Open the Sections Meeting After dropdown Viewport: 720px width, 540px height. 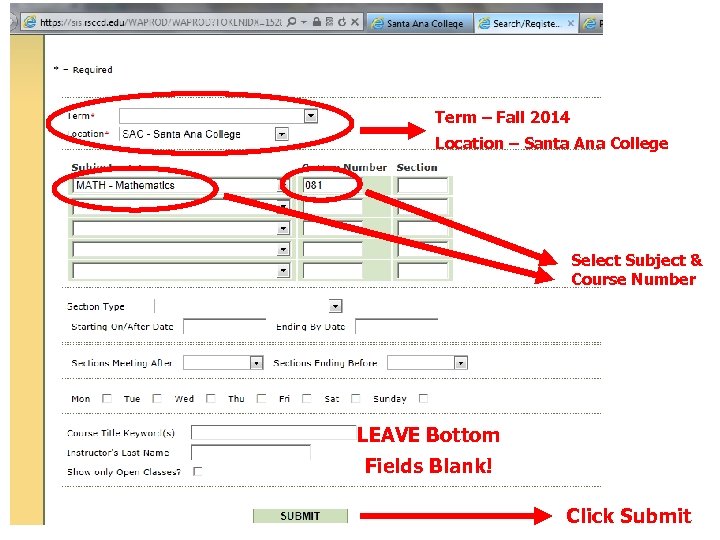257,363
